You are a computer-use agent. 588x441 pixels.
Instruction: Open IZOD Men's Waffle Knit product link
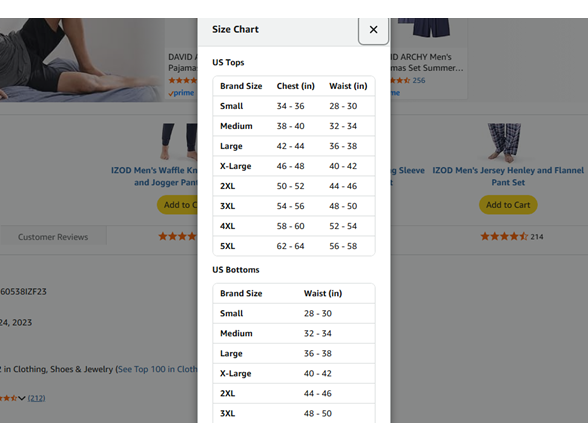154,176
